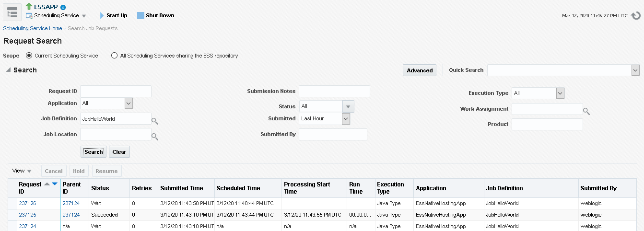644x231 pixels.
Task: Focus the Submitted By field
Action: (333, 134)
